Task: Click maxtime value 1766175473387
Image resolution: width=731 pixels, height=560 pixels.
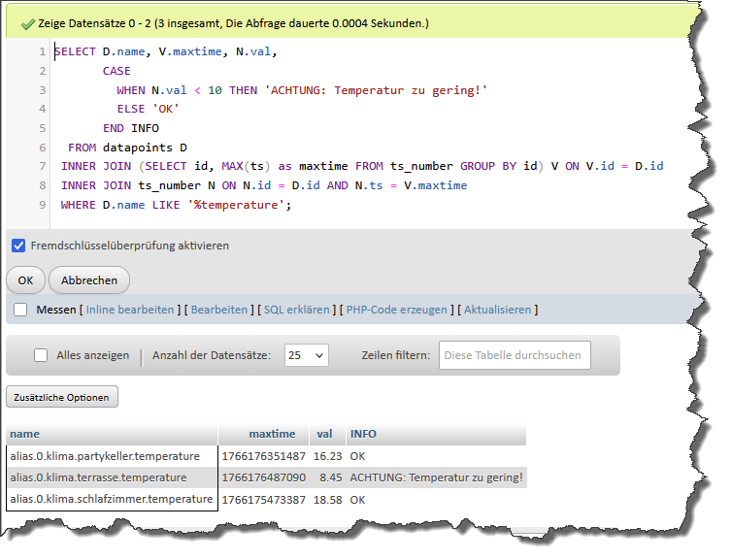Action: coord(263,500)
